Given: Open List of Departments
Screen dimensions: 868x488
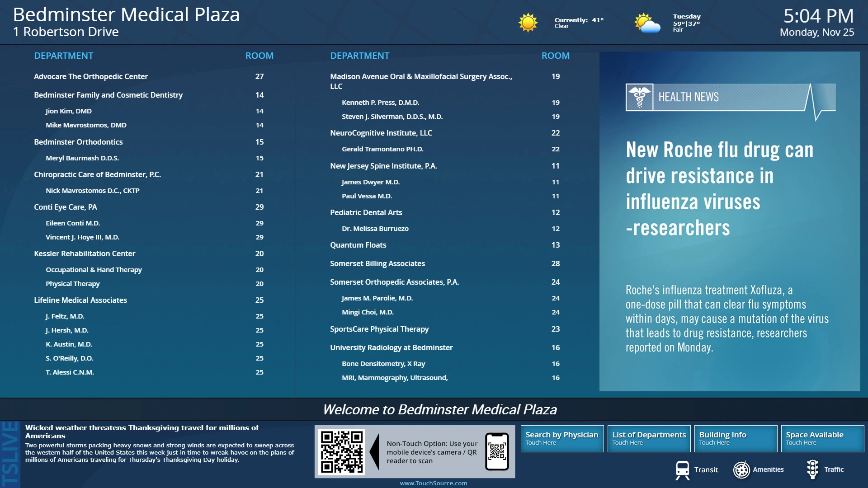Looking at the screenshot, I should point(649,438).
